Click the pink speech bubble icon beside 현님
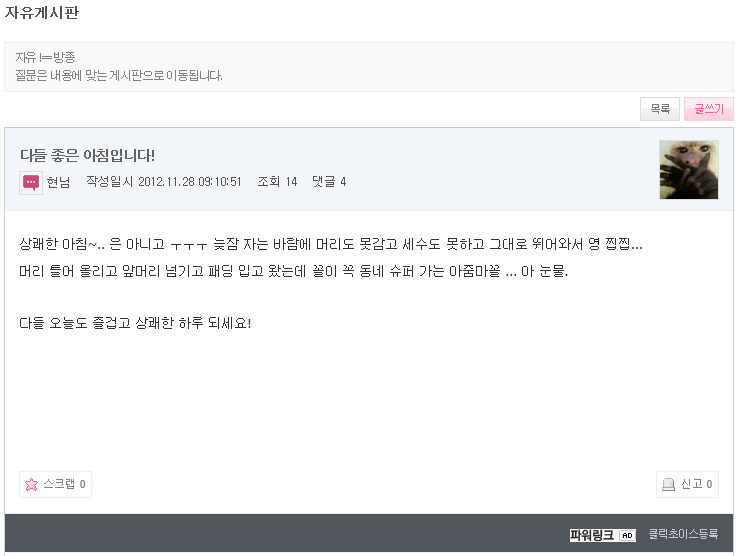The height and width of the screenshot is (556, 738). [31, 183]
